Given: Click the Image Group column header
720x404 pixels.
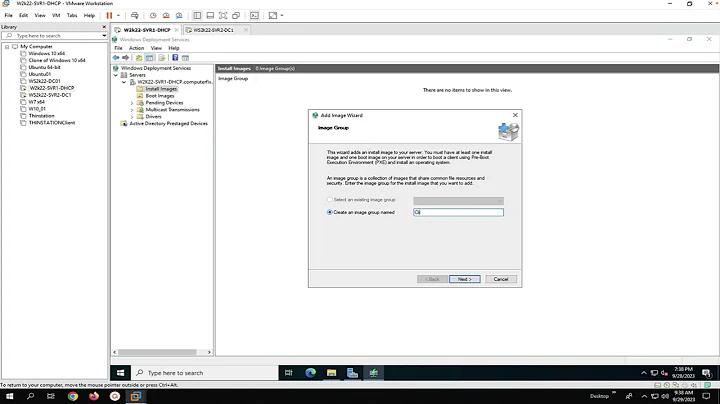Looking at the screenshot, I should tap(233, 79).
